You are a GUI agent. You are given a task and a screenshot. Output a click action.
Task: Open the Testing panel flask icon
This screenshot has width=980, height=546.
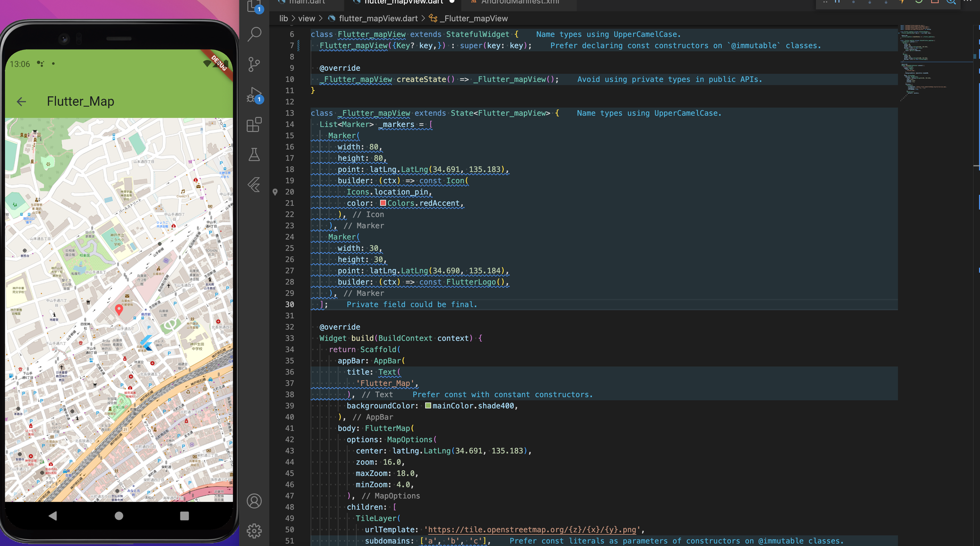click(254, 154)
